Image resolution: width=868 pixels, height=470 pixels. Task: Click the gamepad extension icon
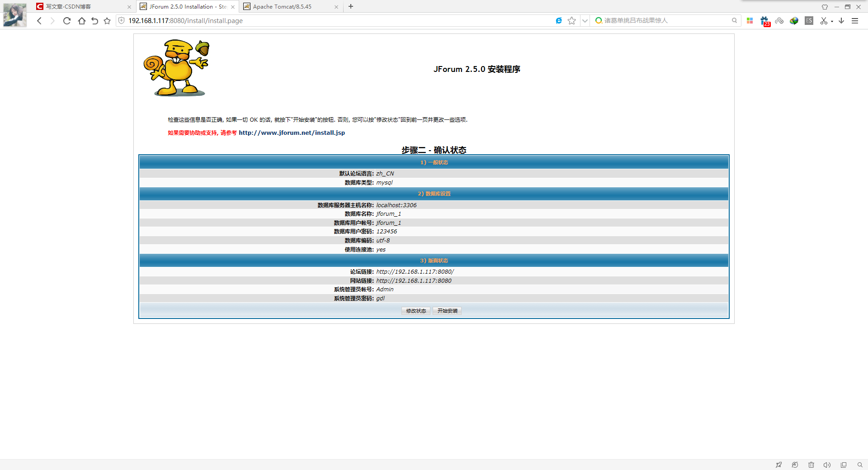tap(779, 20)
